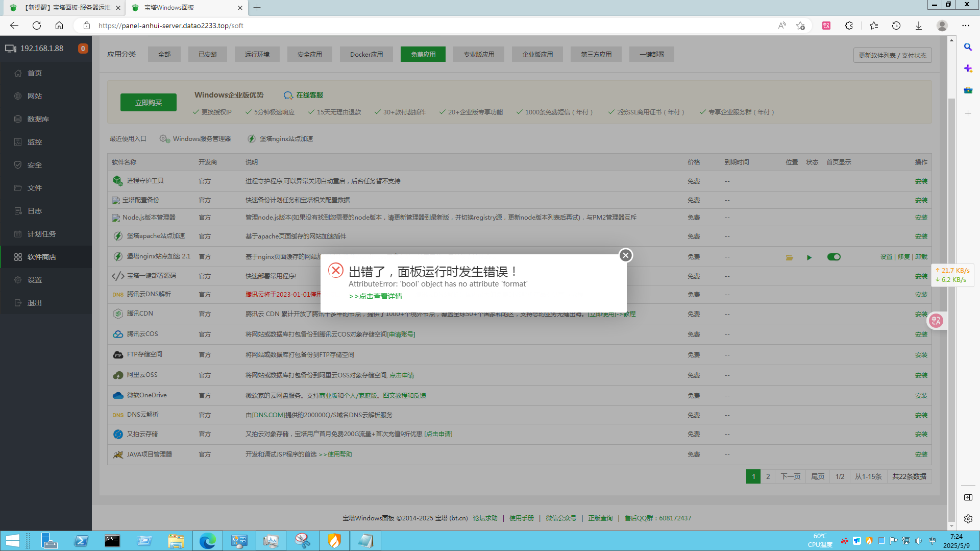The image size is (980, 551).
Task: Click browser home button
Action: (59, 26)
